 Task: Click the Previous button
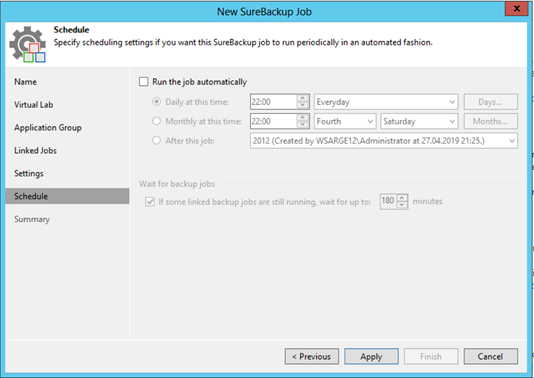point(312,356)
